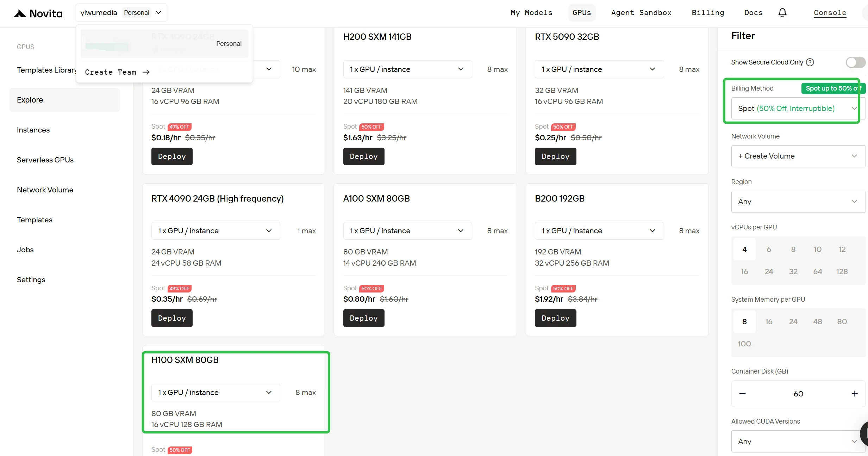Viewport: 868px width, 456px height.
Task: Select 80 GB system memory per GPU
Action: pos(842,322)
